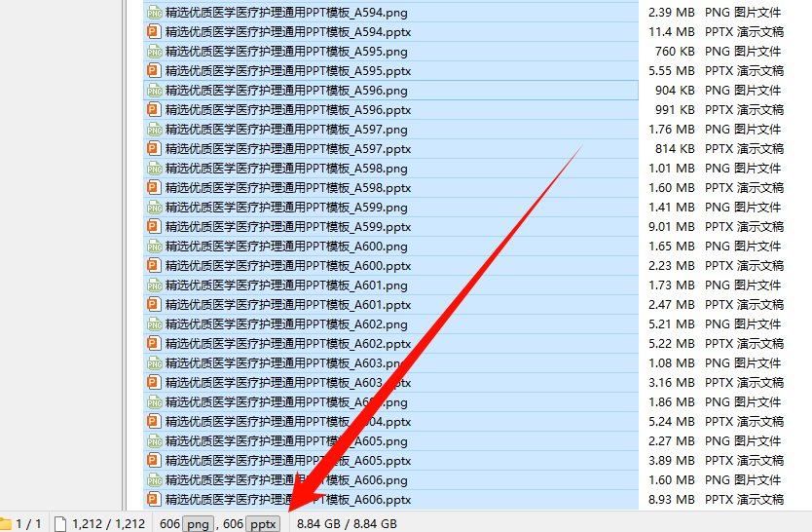The image size is (812, 532).
Task: Click PowerPoint icon of A600.pptx file
Action: (155, 266)
